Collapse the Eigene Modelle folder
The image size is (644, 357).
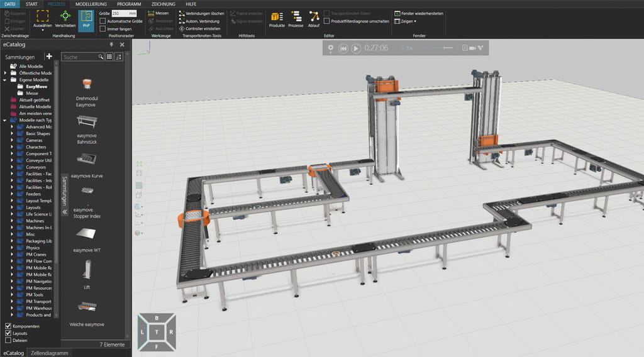point(5,80)
